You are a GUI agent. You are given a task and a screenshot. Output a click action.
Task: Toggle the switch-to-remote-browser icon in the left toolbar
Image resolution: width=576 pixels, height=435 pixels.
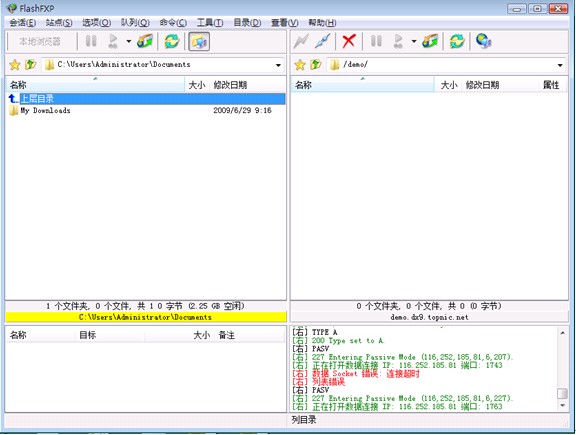point(199,41)
